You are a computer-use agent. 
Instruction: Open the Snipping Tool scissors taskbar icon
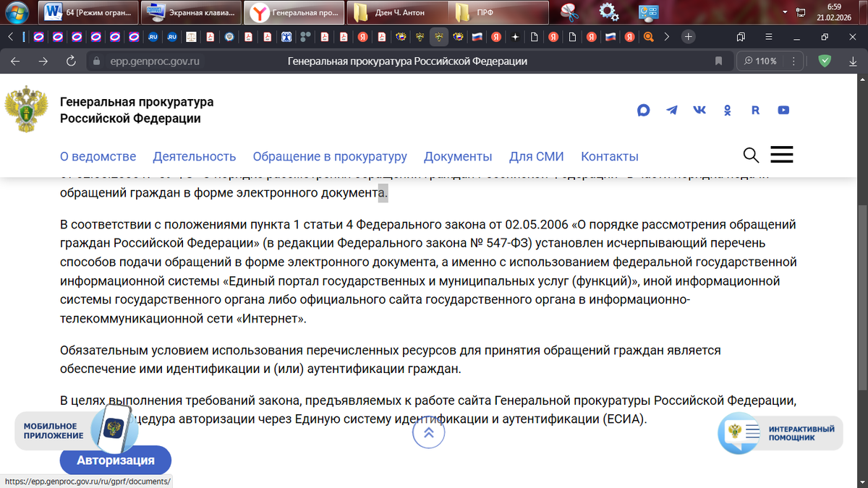571,12
